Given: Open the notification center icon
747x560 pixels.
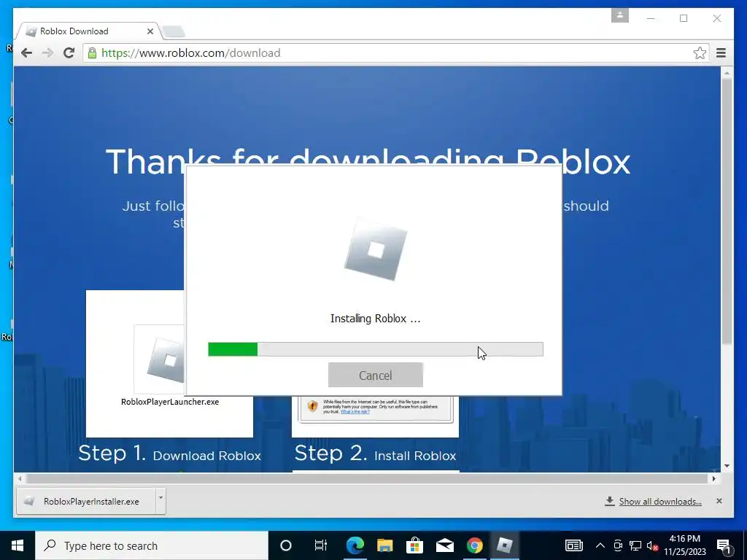Looking at the screenshot, I should pyautogui.click(x=723, y=545).
